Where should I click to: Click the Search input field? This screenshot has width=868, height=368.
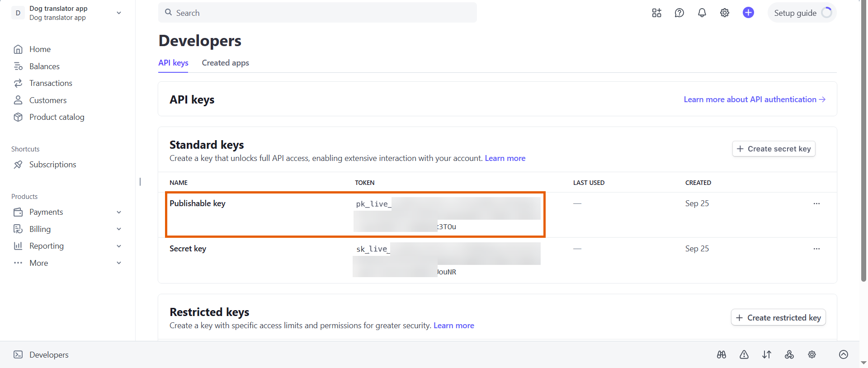click(317, 13)
